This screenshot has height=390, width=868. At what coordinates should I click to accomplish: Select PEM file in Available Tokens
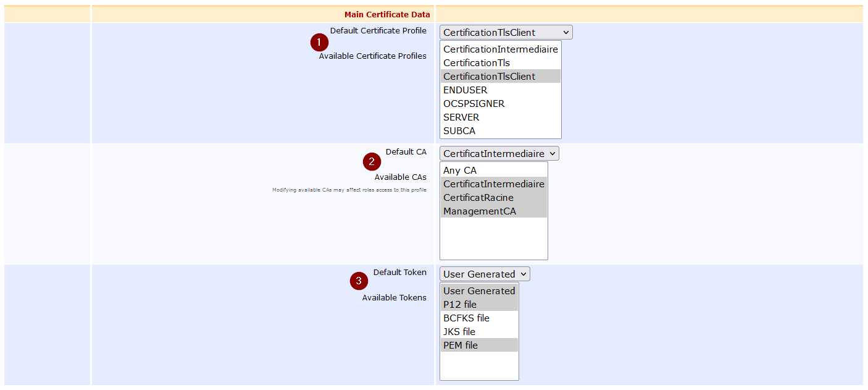pyautogui.click(x=461, y=345)
